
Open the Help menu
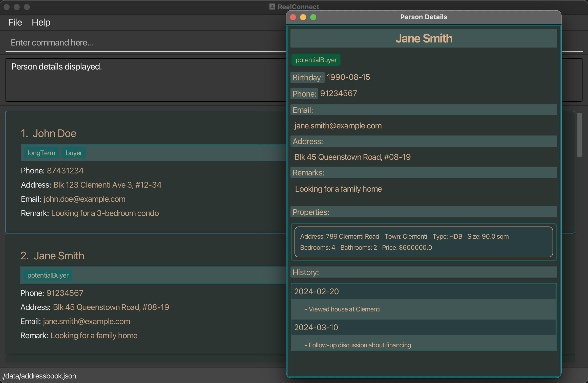coord(41,22)
